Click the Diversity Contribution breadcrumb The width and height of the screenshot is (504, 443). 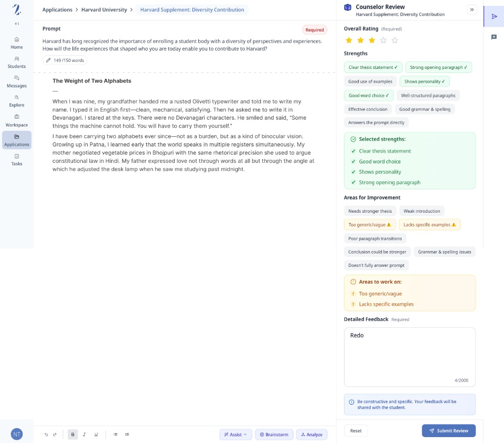point(192,10)
